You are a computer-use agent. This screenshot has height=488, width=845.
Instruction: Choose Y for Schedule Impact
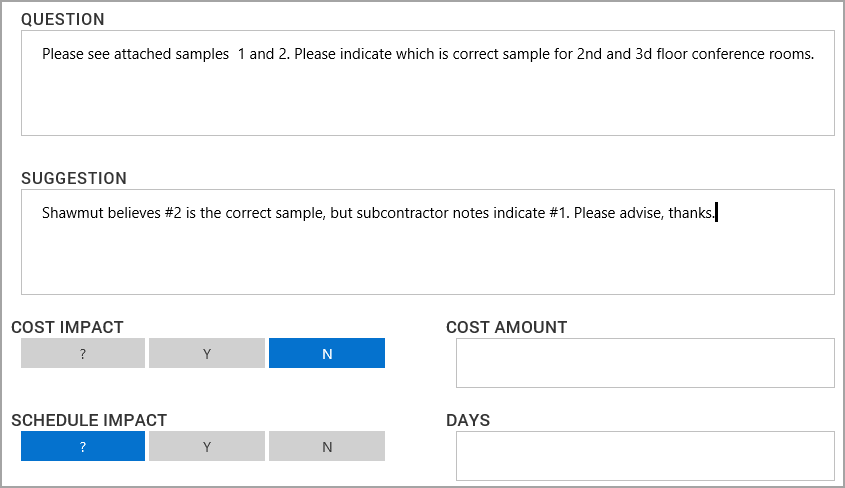[x=207, y=446]
